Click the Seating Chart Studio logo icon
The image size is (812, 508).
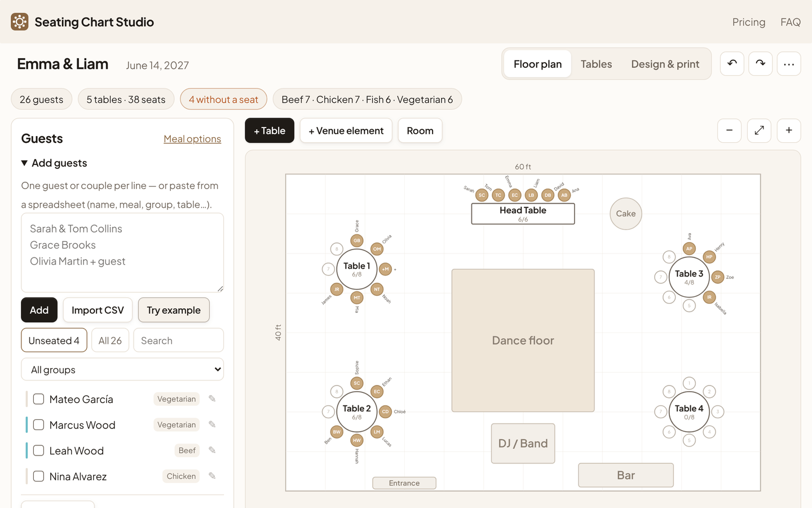20,22
